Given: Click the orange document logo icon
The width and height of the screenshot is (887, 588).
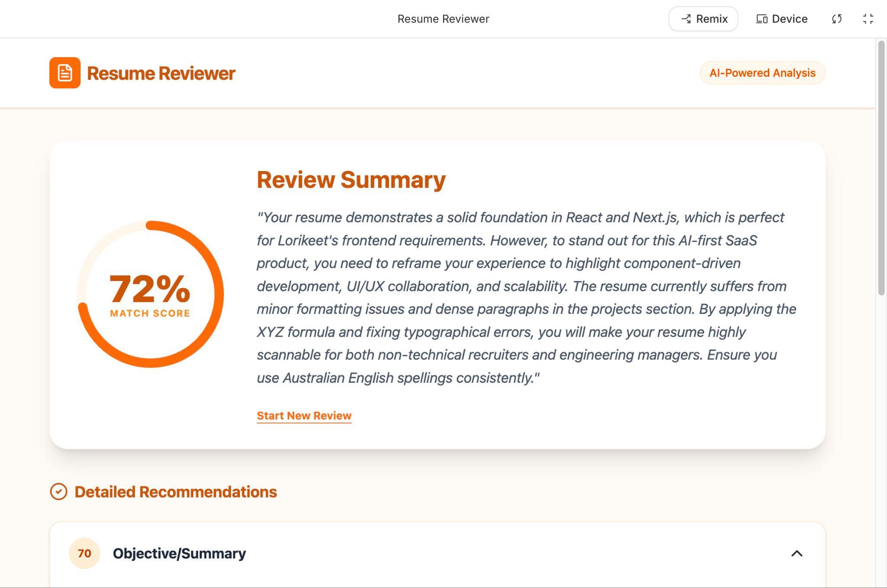Looking at the screenshot, I should point(65,73).
